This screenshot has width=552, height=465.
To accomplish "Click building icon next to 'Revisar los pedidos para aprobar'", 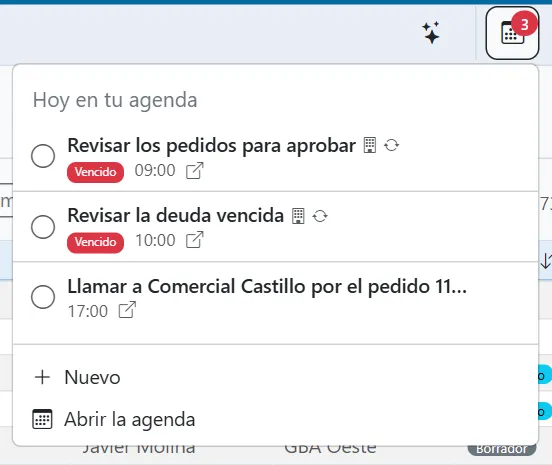I will [370, 145].
